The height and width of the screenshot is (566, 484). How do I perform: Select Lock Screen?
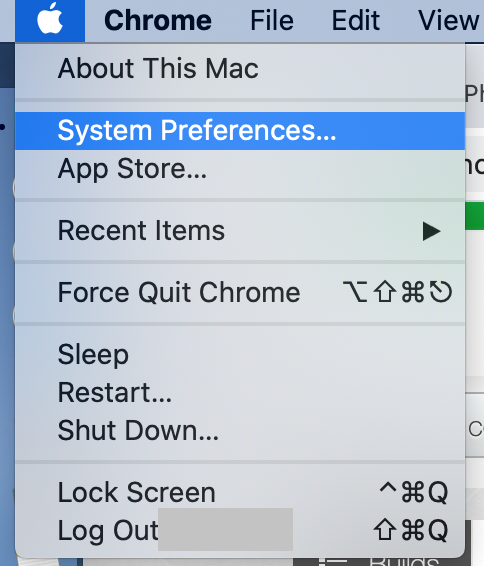point(240,492)
